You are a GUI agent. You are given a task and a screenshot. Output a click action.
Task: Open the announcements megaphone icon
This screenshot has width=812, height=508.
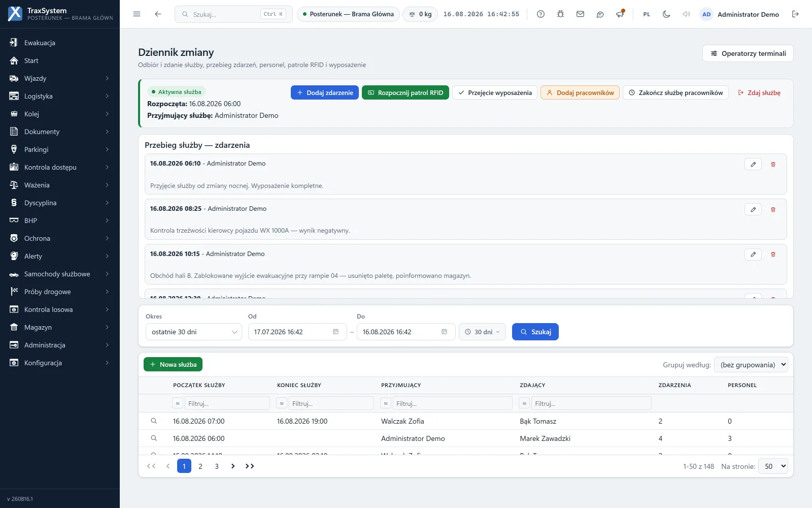tap(620, 14)
